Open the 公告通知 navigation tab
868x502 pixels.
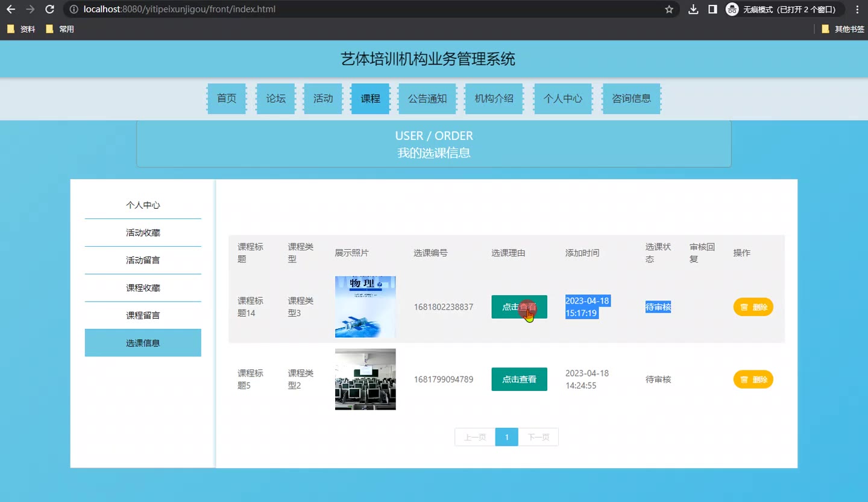coord(427,98)
